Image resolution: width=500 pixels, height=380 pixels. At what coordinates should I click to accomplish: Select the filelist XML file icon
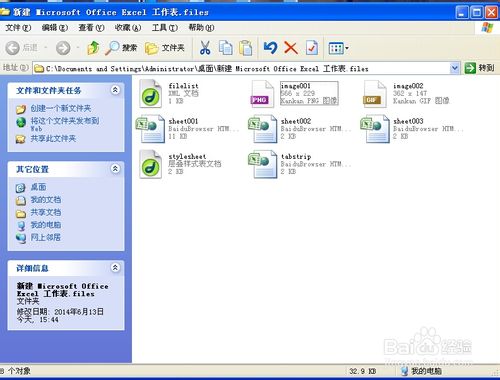click(151, 94)
